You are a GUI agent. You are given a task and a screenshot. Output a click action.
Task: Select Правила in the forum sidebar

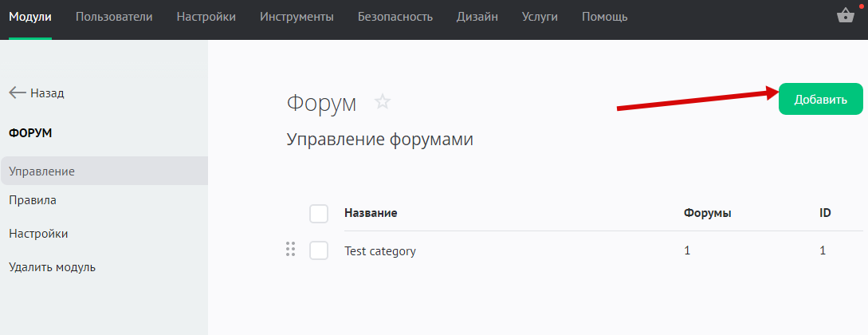tap(33, 200)
